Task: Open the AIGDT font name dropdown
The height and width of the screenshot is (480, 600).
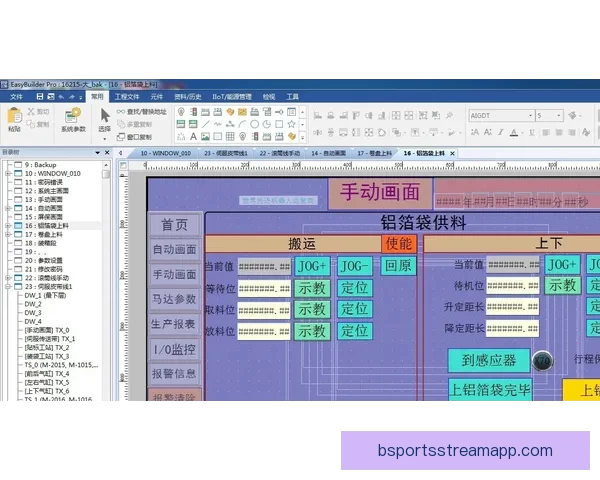Action: [x=530, y=115]
